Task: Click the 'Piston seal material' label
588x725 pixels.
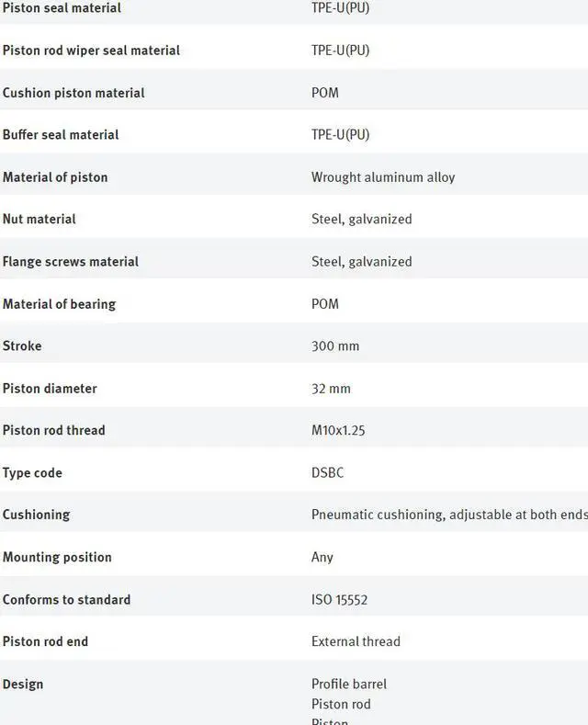Action: (62, 8)
